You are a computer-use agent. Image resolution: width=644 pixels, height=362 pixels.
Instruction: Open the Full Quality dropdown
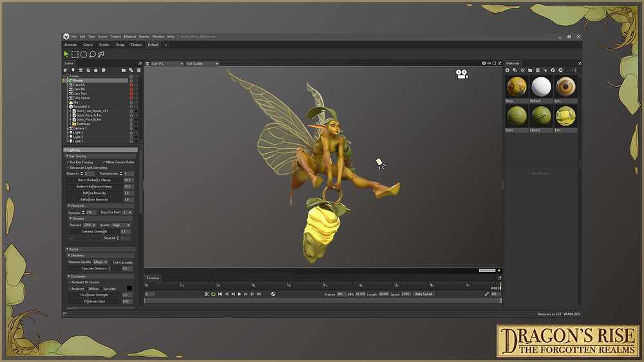(202, 64)
